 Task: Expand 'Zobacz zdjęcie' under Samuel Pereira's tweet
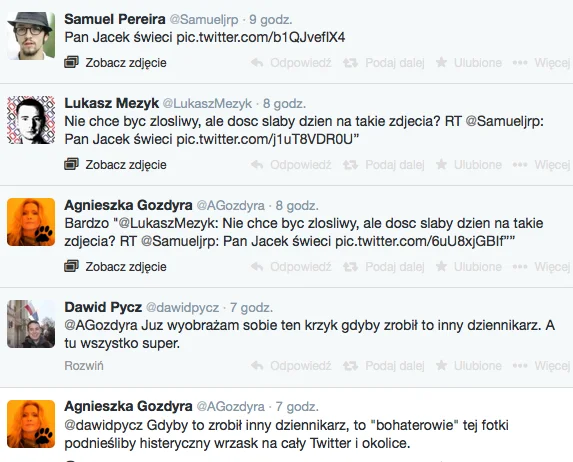126,63
